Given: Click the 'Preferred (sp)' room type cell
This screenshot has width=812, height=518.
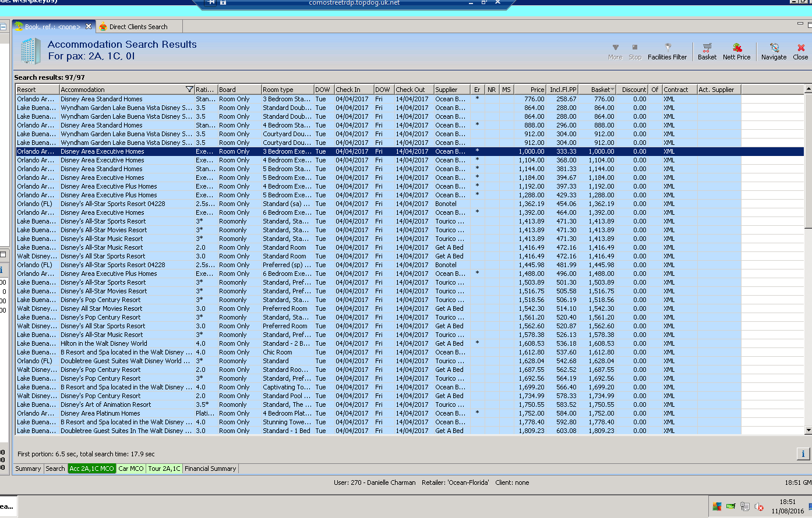Looking at the screenshot, I should [287, 265].
